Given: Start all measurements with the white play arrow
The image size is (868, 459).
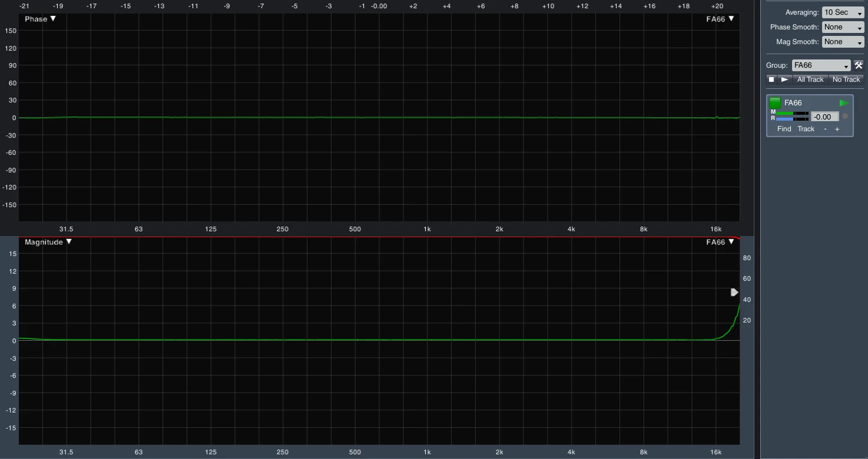Looking at the screenshot, I should point(784,79).
